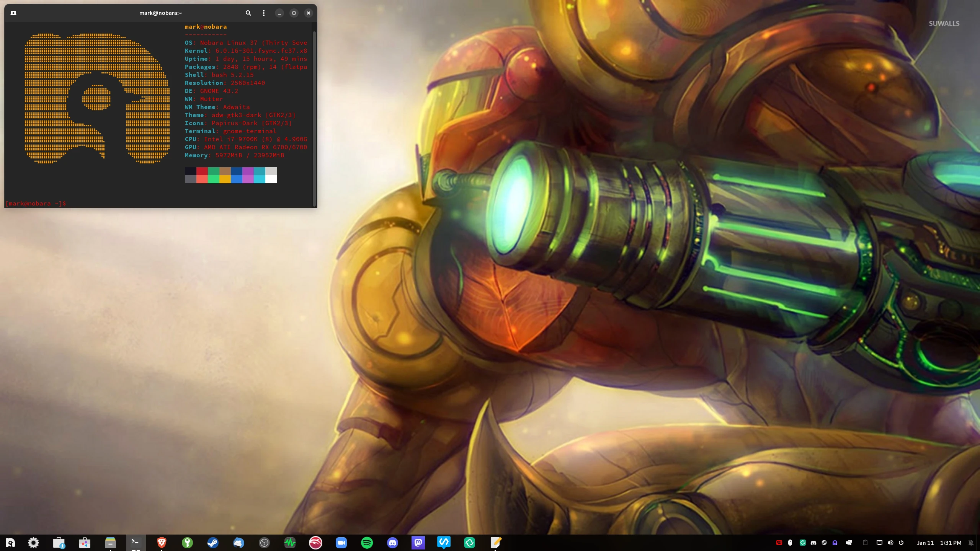Image resolution: width=980 pixels, height=551 pixels.
Task: Open the calendar via Jan 11 date
Action: click(x=925, y=543)
